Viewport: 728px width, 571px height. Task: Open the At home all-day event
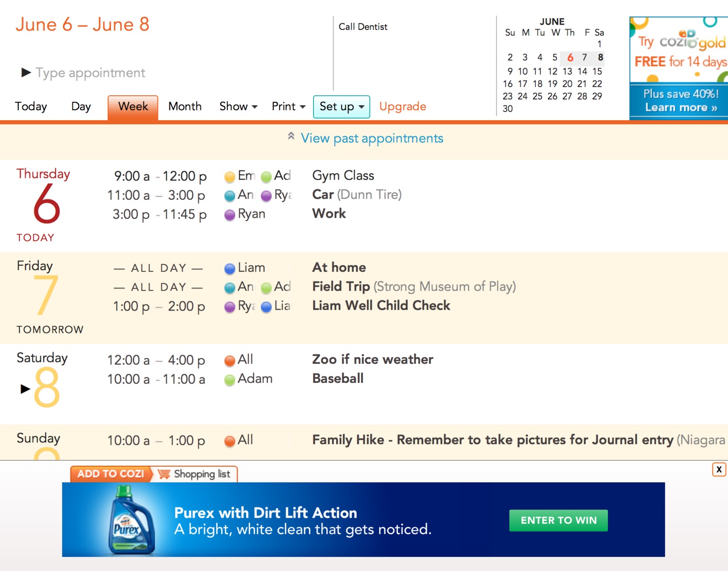339,268
